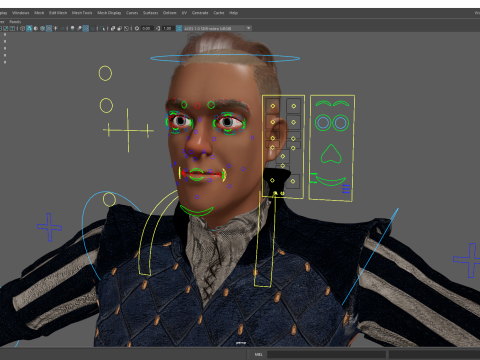
Task: Toggle the view transform color management icon
Action: pyautogui.click(x=179, y=29)
